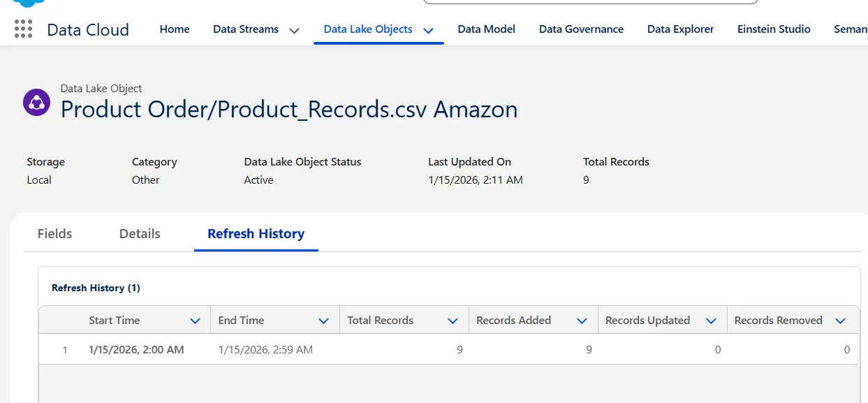Expand the Data Lake Objects nav chevron
This screenshot has height=403, width=868.
(x=429, y=30)
